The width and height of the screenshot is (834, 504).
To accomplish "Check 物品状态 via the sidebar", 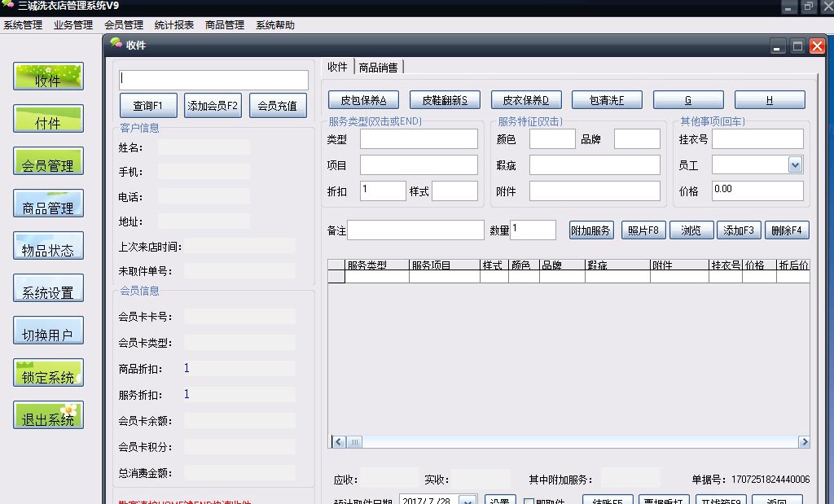I will (48, 245).
